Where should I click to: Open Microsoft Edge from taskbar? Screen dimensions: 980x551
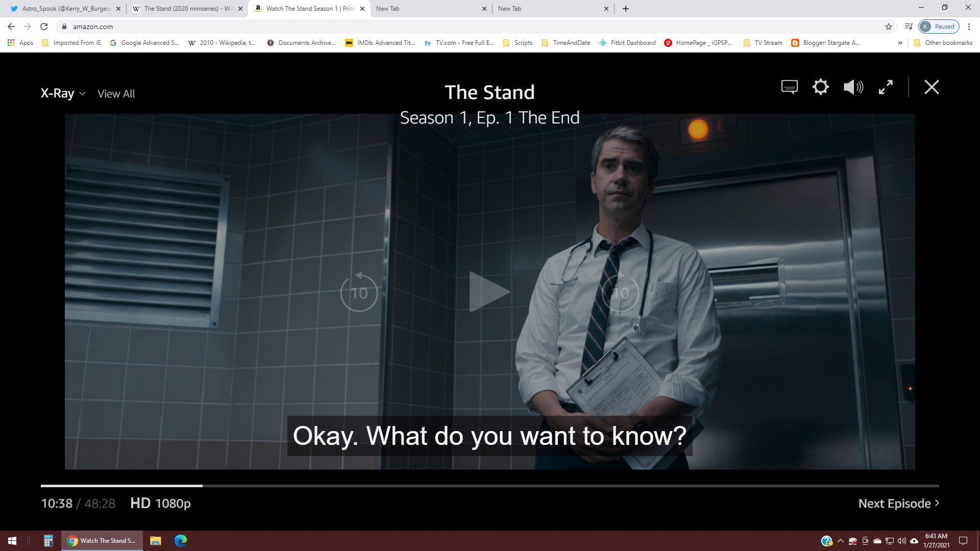point(181,541)
